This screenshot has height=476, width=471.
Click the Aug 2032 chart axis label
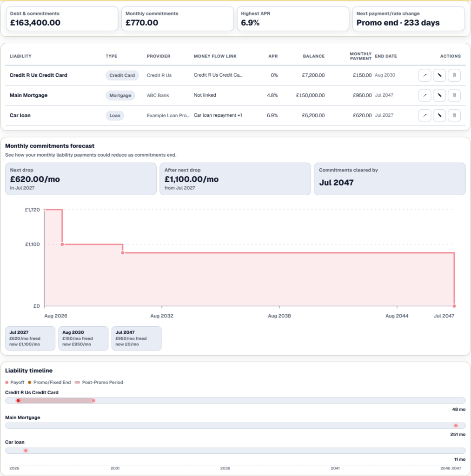pyautogui.click(x=162, y=316)
